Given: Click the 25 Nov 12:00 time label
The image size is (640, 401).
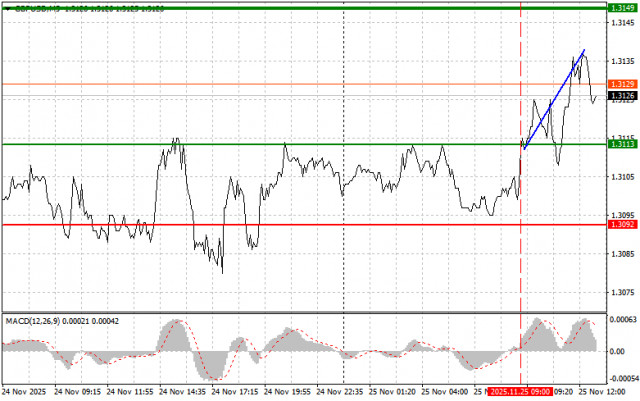Looking at the screenshot, I should (x=602, y=392).
